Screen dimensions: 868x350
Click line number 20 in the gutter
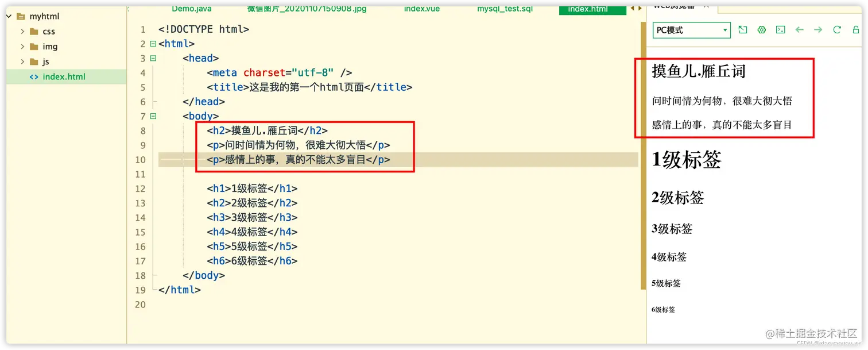[141, 304]
